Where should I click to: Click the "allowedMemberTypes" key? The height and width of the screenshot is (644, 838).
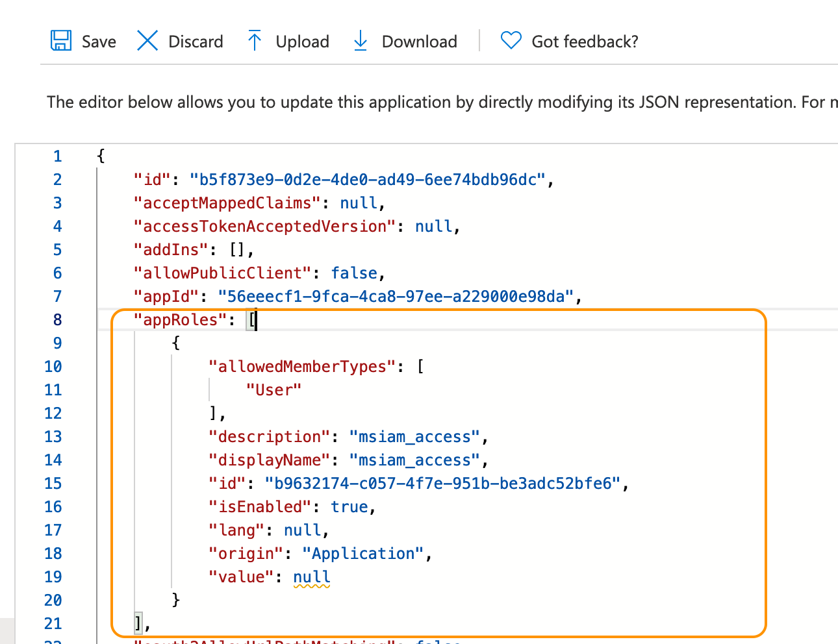pyautogui.click(x=303, y=367)
